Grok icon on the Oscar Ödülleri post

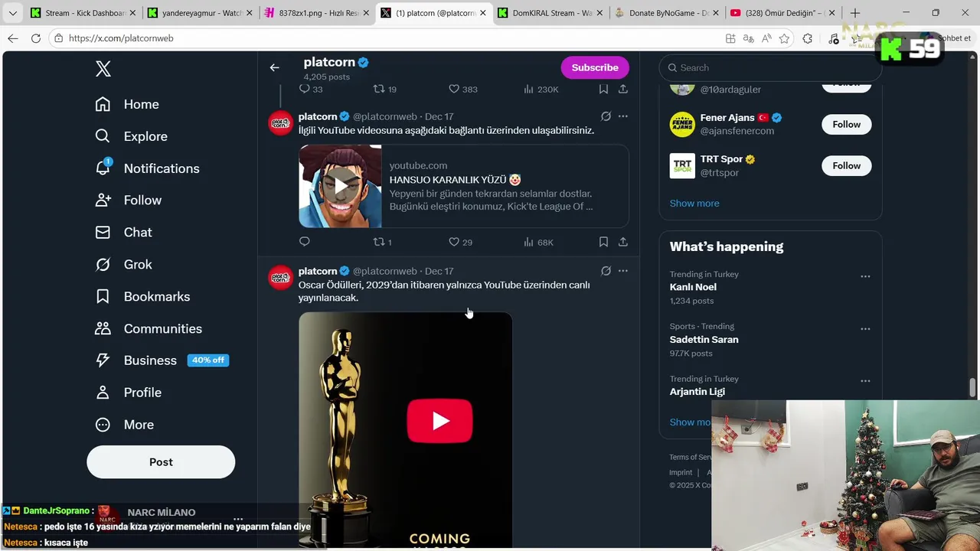pyautogui.click(x=606, y=271)
